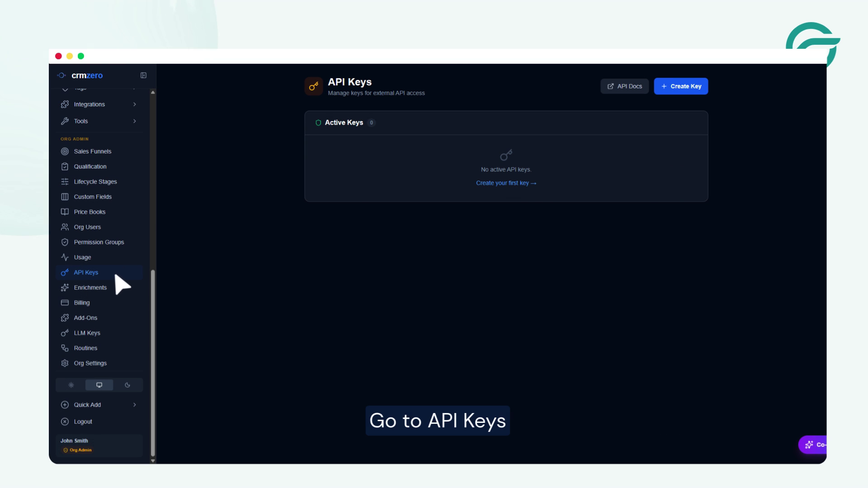Click the Permission Groups shield icon

pos(65,242)
